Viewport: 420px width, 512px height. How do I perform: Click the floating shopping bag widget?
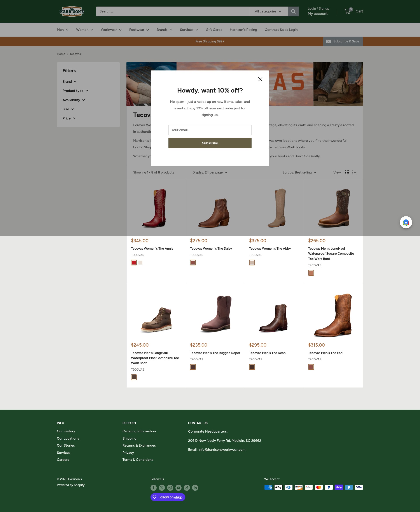406,222
